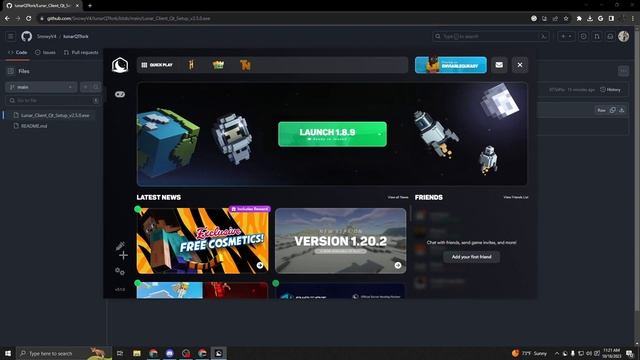This screenshot has width=640, height=360.
Task: Close the Lunar Client launcher with X
Action: coord(520,65)
